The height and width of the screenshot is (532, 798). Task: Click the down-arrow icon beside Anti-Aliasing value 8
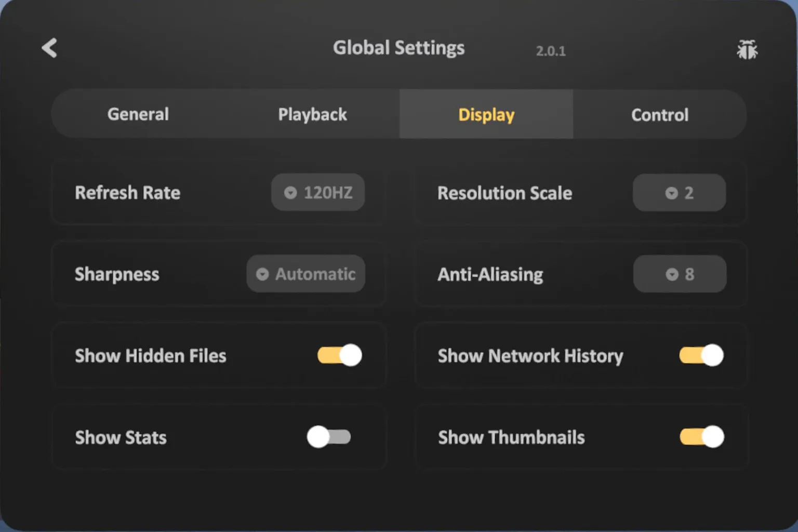672,274
